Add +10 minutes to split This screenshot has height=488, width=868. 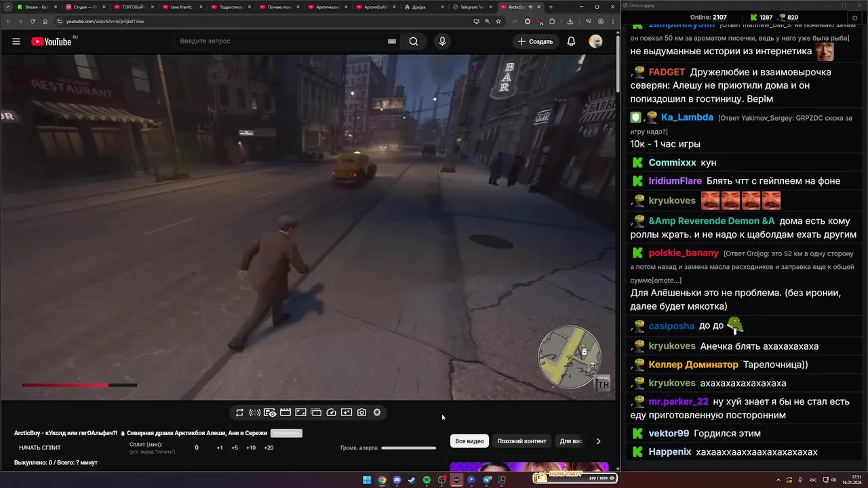click(x=251, y=448)
